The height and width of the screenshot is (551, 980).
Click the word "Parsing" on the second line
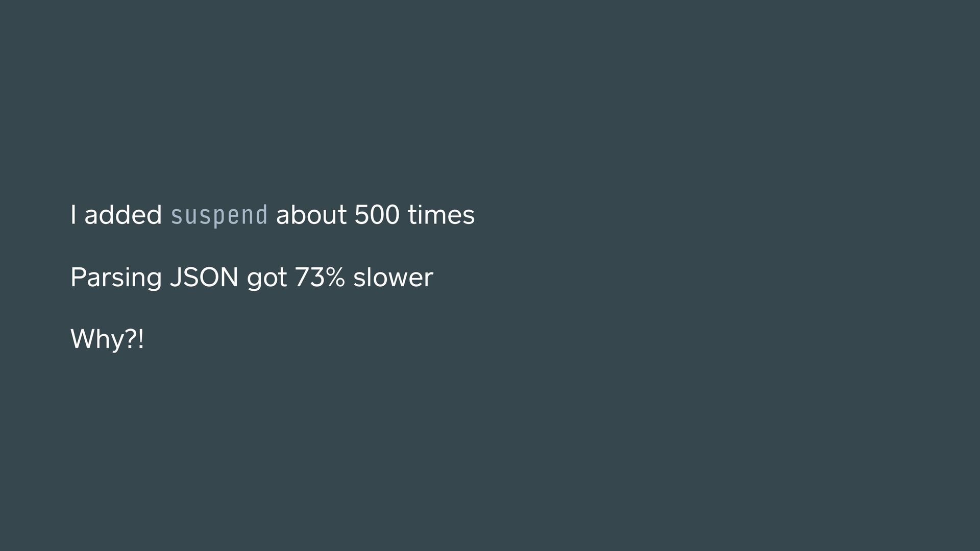[x=116, y=278]
